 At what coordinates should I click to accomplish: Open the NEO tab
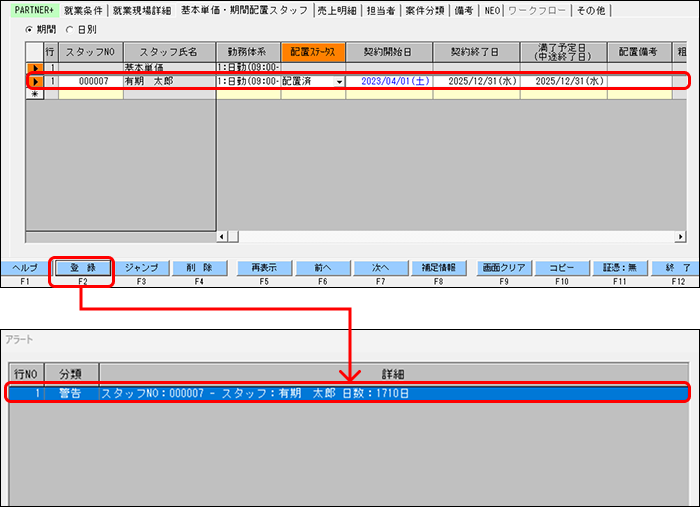click(x=492, y=10)
